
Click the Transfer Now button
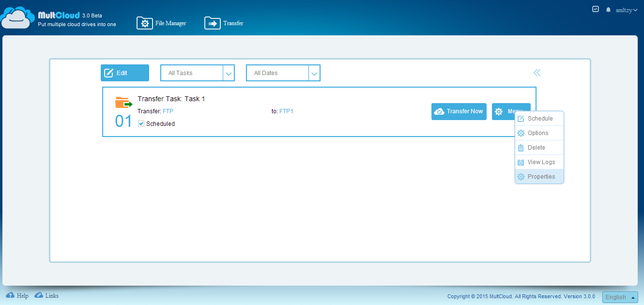(x=459, y=111)
